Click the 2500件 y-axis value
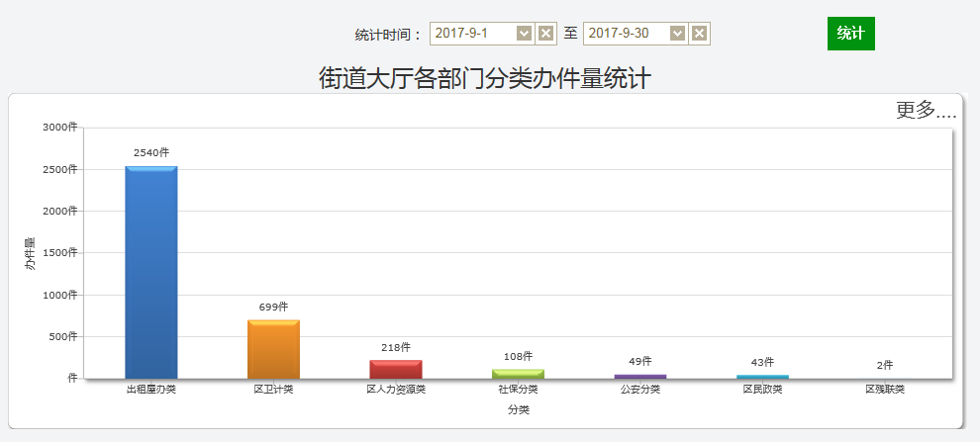The width and height of the screenshot is (980, 442). pyautogui.click(x=60, y=169)
